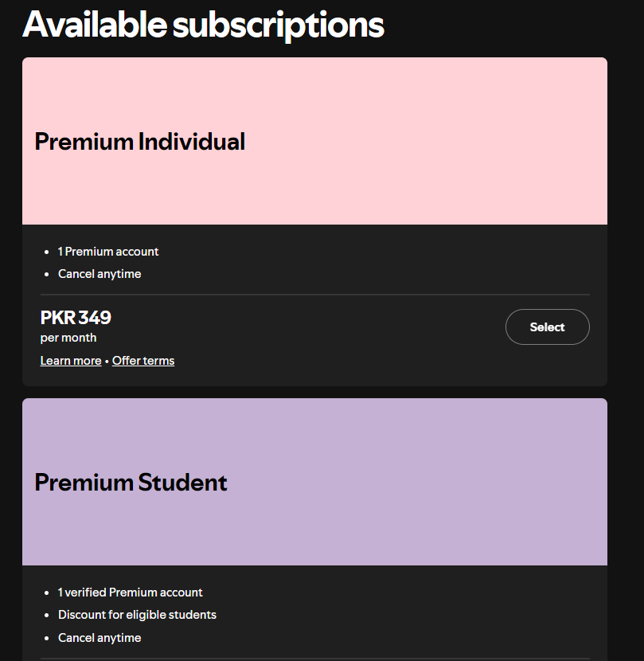644x661 pixels.
Task: Click Discount for eligible students text
Action: 137,615
